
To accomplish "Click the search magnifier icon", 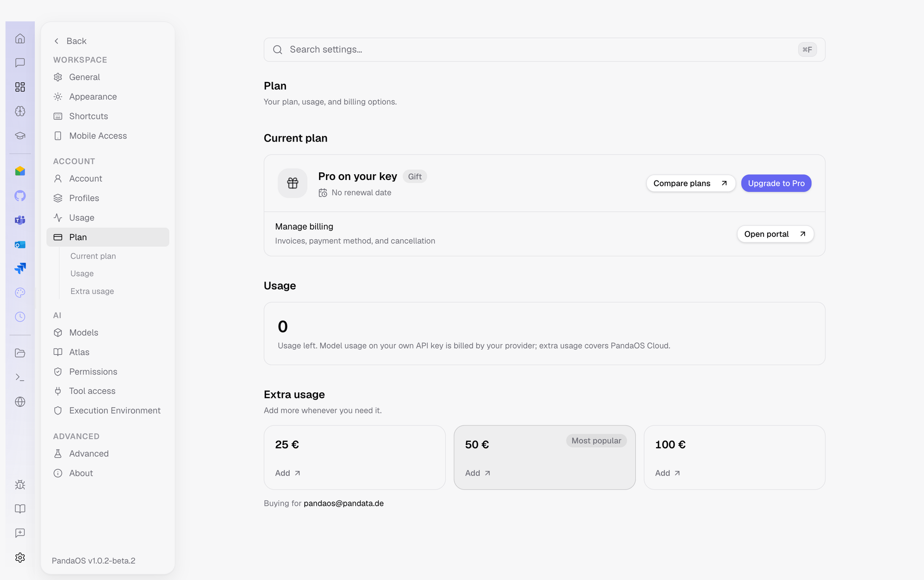I will (x=278, y=50).
